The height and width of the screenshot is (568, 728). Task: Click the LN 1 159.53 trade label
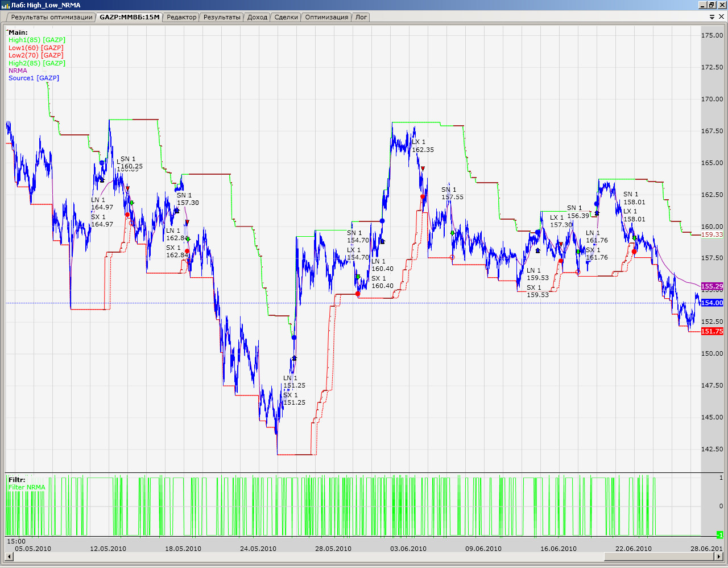click(x=538, y=274)
